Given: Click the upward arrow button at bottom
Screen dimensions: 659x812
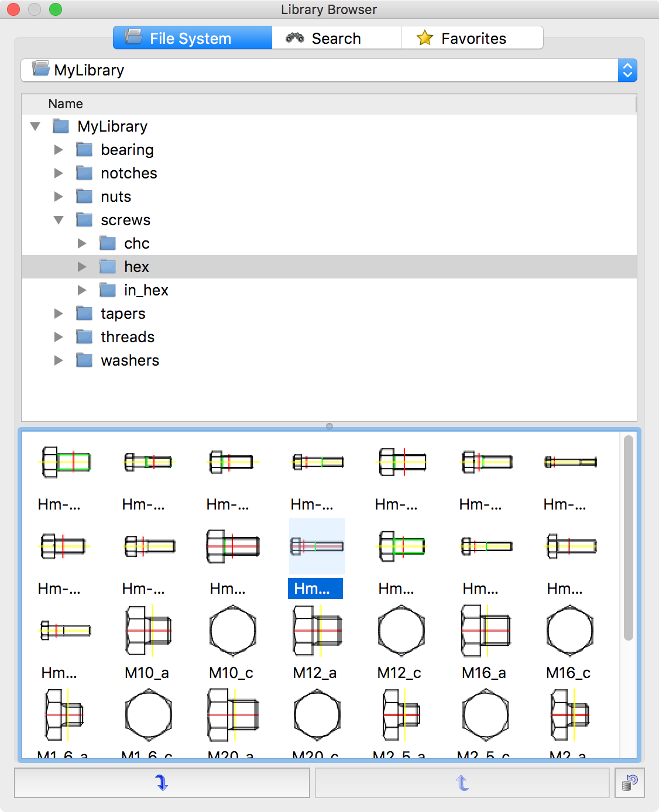Looking at the screenshot, I should (462, 783).
